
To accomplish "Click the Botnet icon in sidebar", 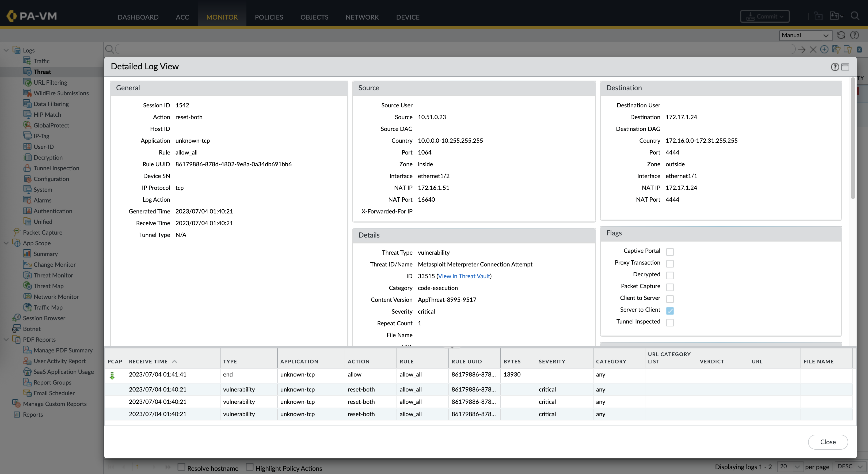I will [17, 329].
